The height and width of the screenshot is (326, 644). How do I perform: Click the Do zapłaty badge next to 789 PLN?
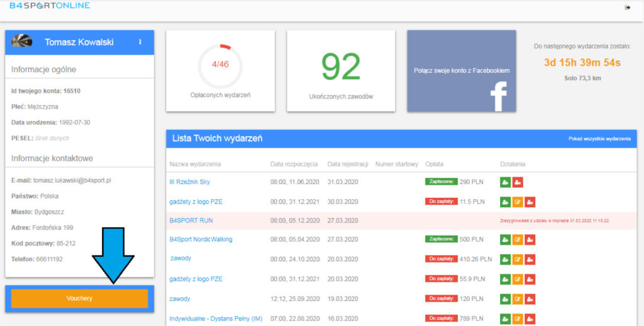[x=441, y=318]
